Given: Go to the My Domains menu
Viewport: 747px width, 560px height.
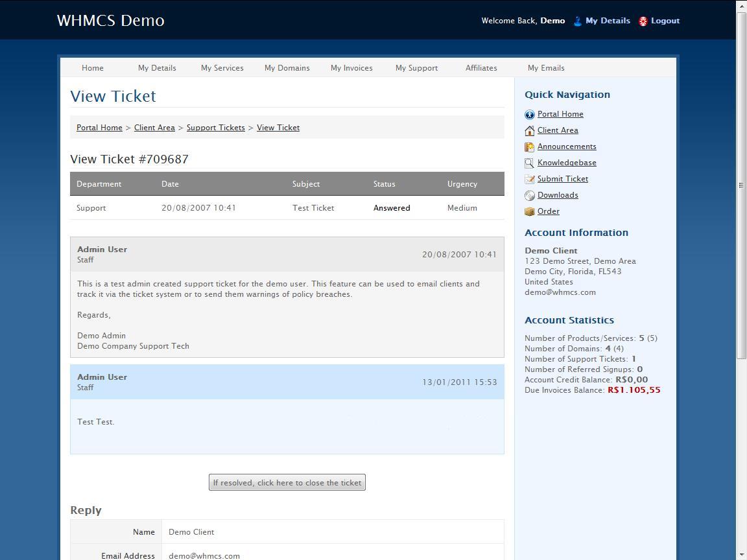Looking at the screenshot, I should (287, 68).
